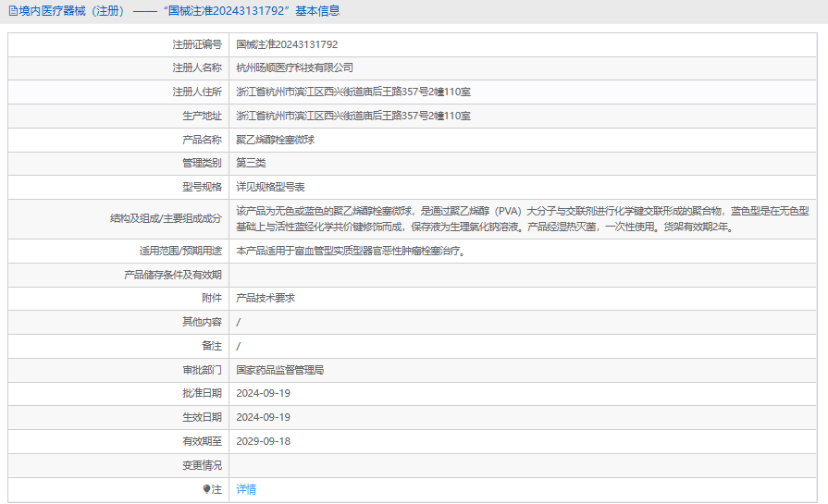Click the 有效期至 row label
828x504 pixels.
point(203,441)
